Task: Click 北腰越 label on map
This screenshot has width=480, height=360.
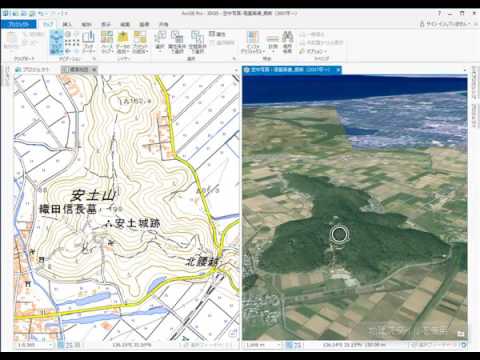Action: pyautogui.click(x=201, y=262)
